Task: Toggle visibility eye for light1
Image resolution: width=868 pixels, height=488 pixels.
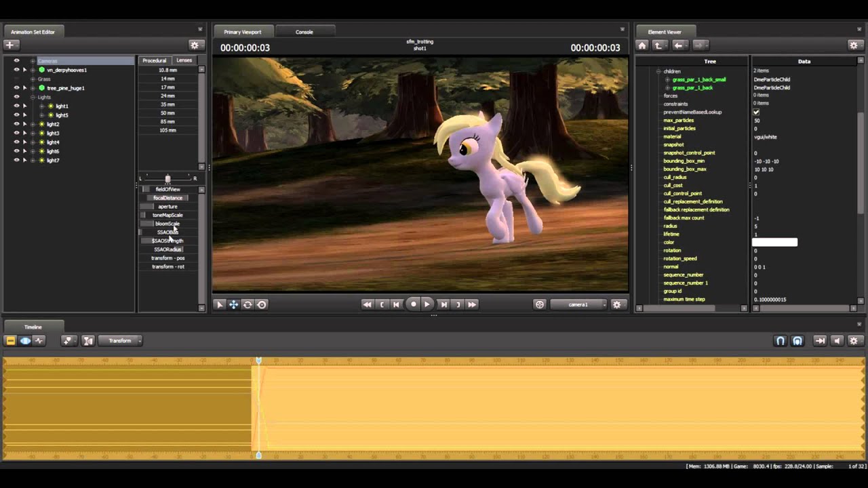Action: pos(16,106)
